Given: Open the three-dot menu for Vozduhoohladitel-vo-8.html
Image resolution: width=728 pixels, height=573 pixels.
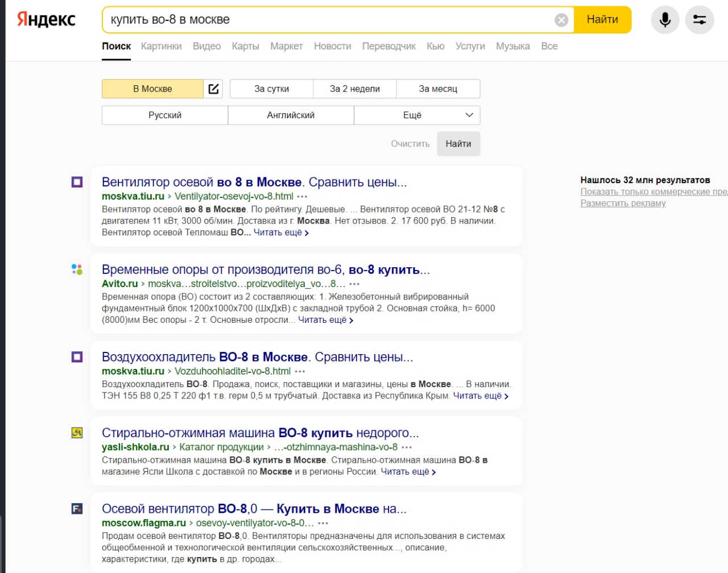Looking at the screenshot, I should click(x=300, y=372).
